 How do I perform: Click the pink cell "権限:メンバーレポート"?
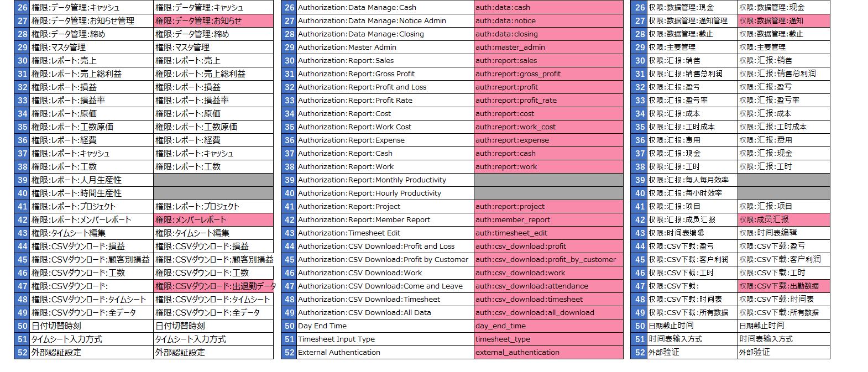[x=213, y=220]
